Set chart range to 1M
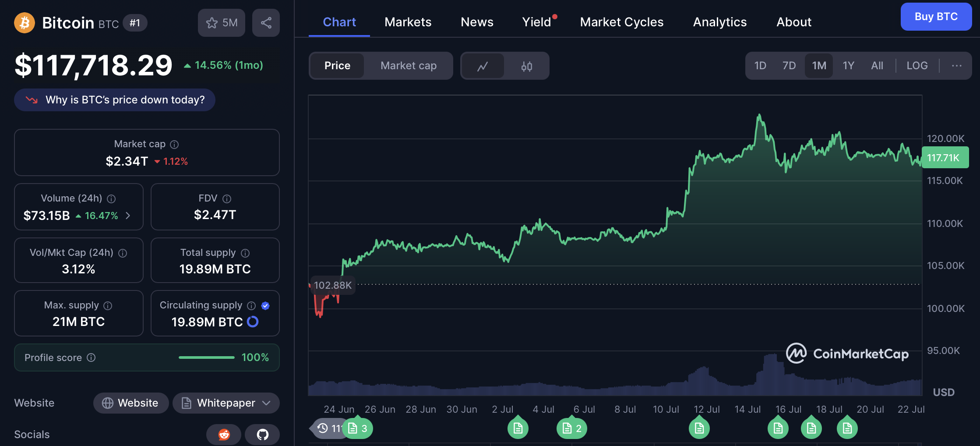The width and height of the screenshot is (980, 446). [x=819, y=66]
